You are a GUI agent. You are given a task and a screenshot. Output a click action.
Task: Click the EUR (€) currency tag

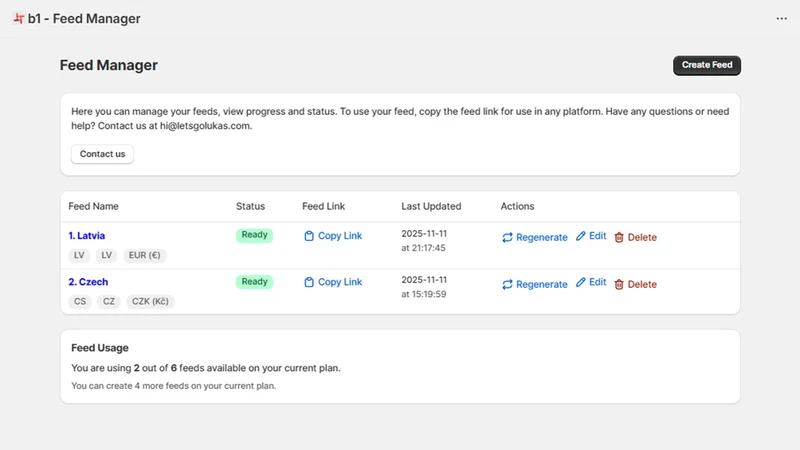[x=144, y=255]
